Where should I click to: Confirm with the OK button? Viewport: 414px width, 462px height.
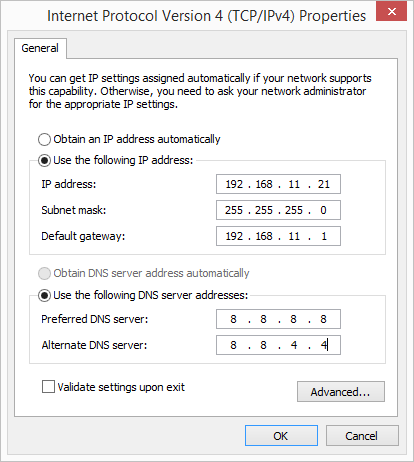click(281, 436)
